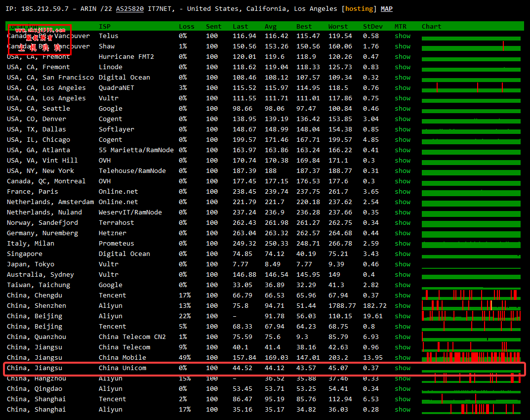
Task: Show MTR for Taichung Google
Action: (x=403, y=285)
